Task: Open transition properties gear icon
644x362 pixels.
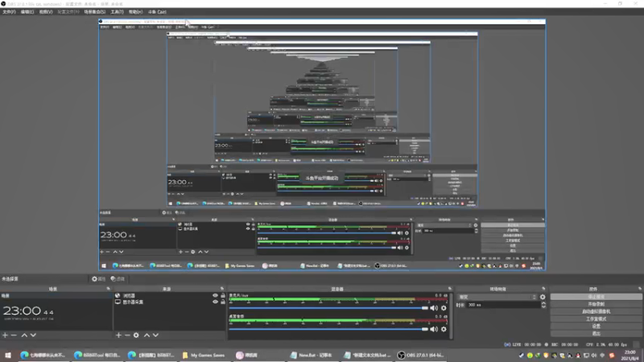Action: point(543,297)
